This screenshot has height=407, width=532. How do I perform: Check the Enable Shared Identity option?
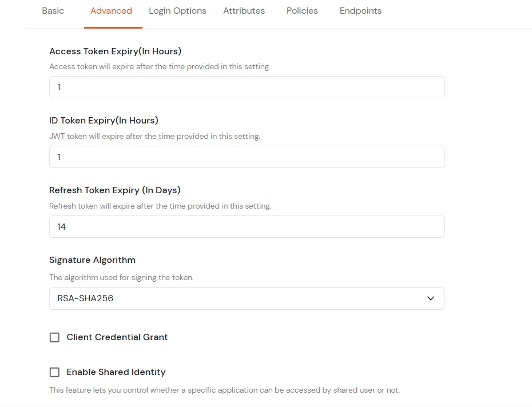pyautogui.click(x=54, y=372)
